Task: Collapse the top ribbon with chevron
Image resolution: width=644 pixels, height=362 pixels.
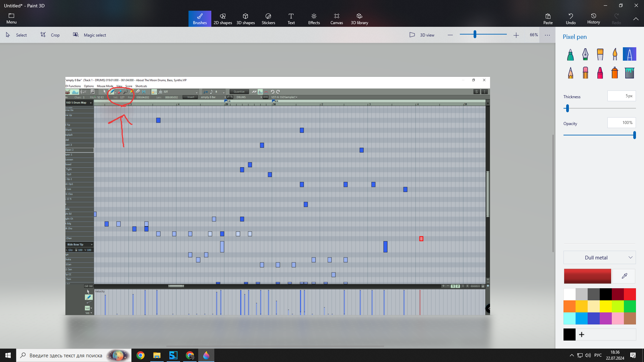Action: click(x=636, y=19)
